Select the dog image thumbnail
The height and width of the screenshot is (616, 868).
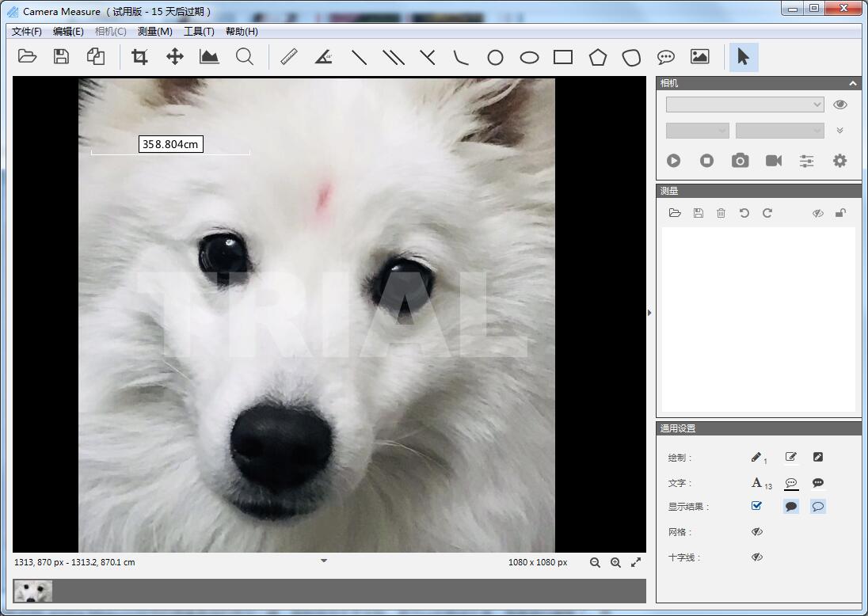(33, 591)
